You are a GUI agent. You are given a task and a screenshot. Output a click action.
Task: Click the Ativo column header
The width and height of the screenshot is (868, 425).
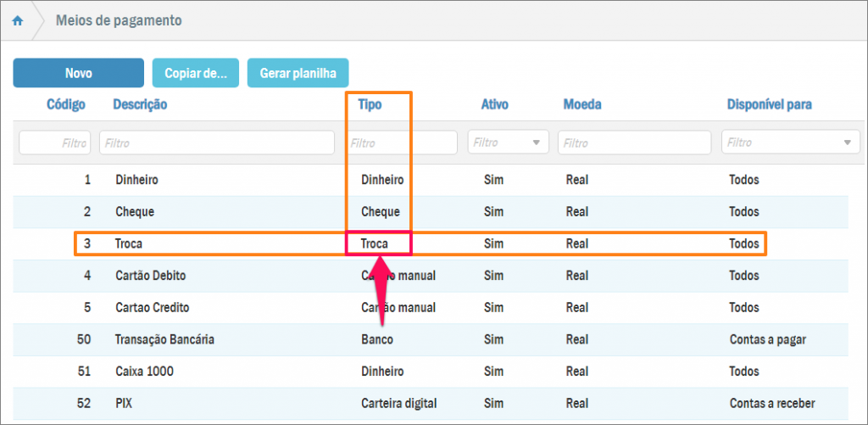click(x=494, y=105)
